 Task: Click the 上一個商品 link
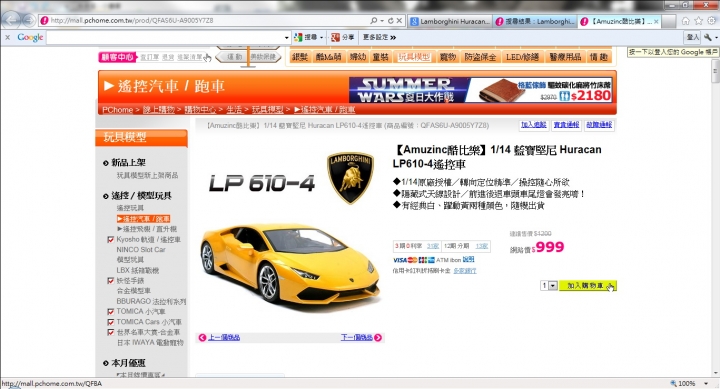[x=224, y=338]
